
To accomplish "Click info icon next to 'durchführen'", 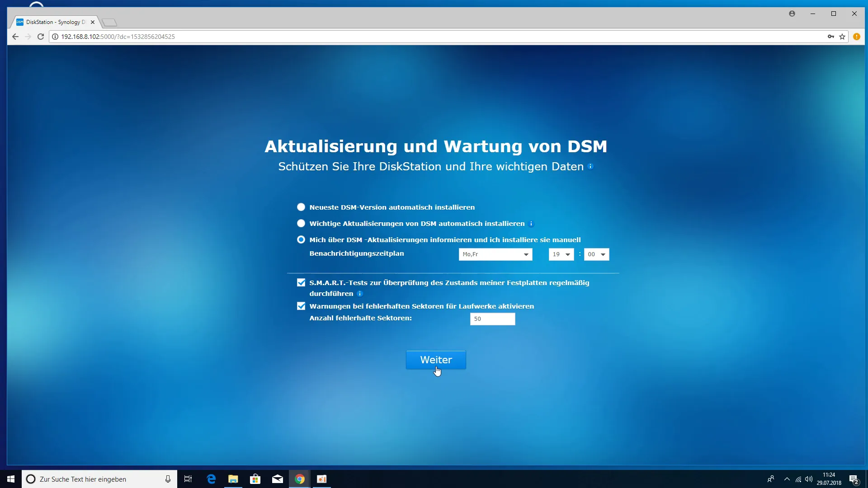I will tap(360, 294).
